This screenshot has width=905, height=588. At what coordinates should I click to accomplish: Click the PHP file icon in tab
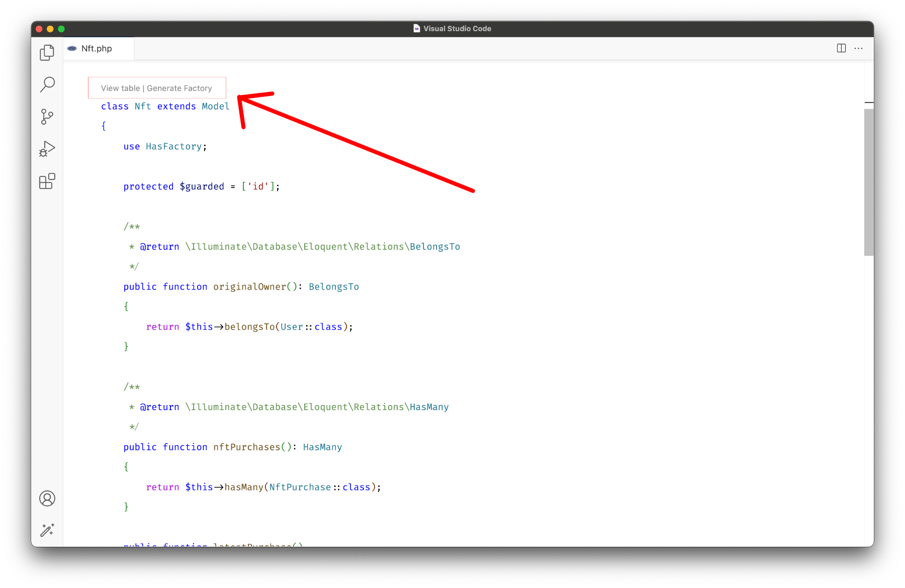72,49
